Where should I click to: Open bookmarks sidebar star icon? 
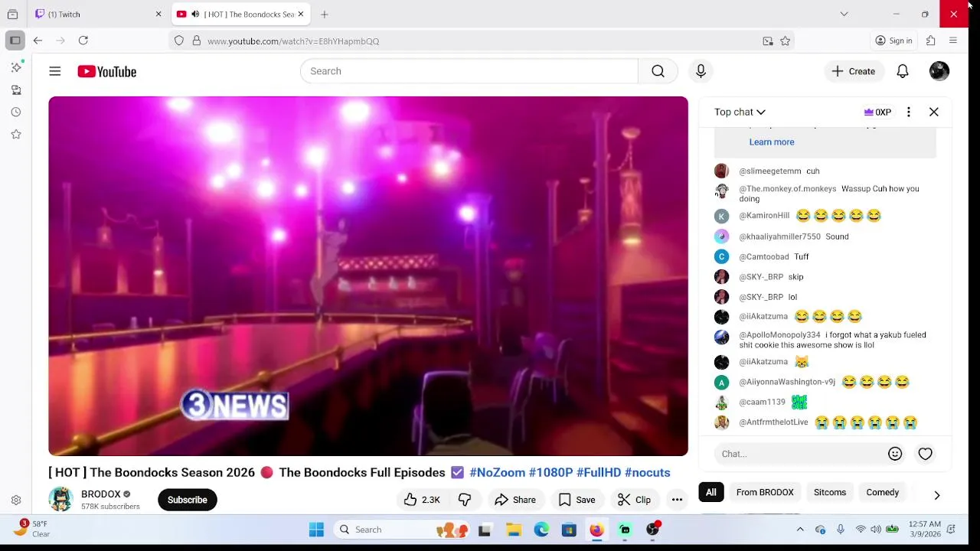click(x=16, y=134)
